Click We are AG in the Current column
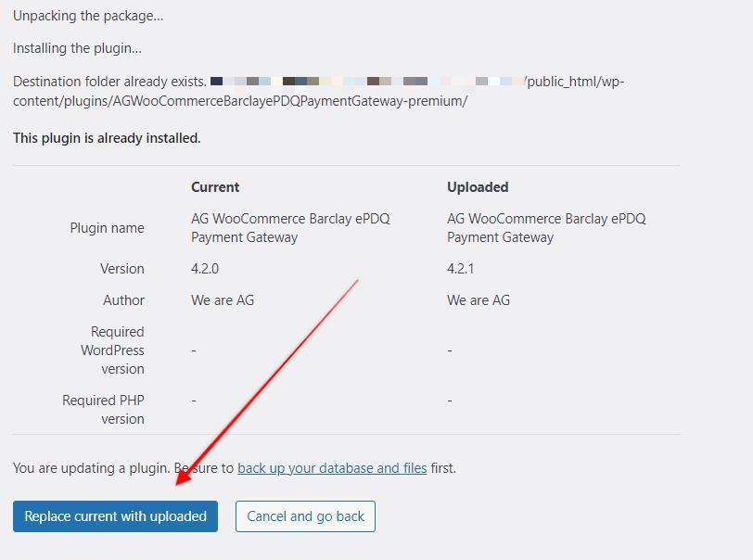This screenshot has width=753, height=560. (x=223, y=300)
